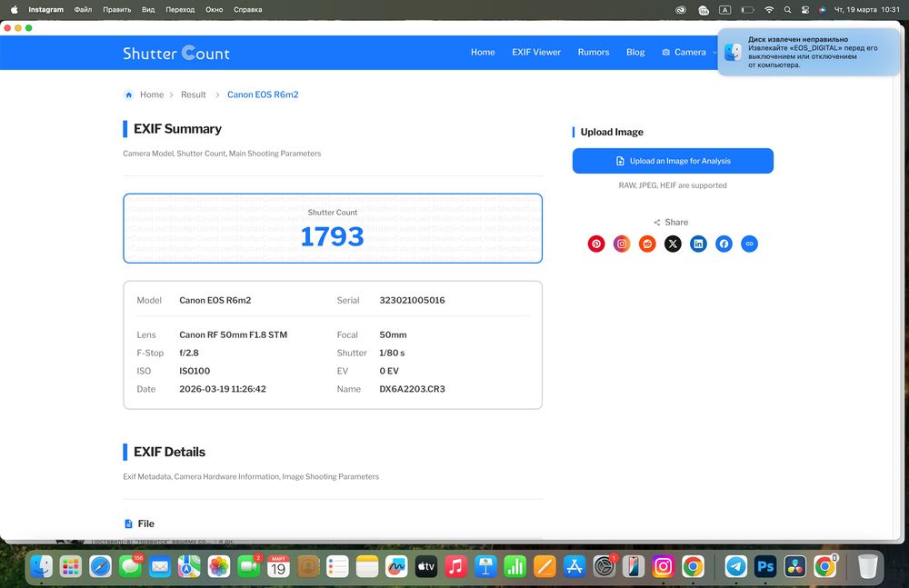Open Numbers app in the dock
This screenshot has height=588, width=909.
pyautogui.click(x=514, y=566)
